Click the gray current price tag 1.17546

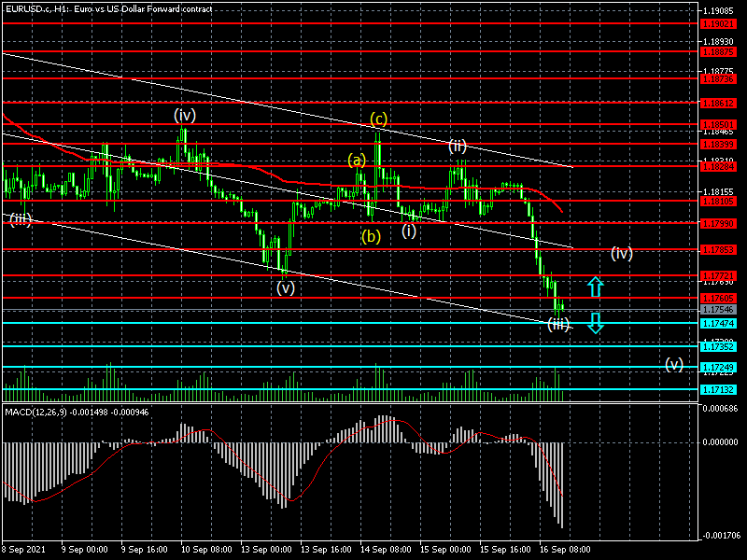click(x=717, y=309)
